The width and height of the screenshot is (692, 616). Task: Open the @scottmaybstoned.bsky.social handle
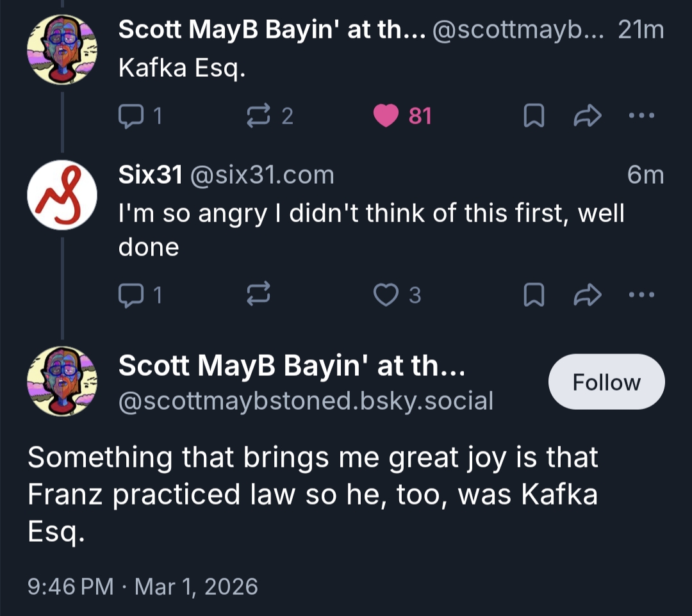tap(306, 401)
